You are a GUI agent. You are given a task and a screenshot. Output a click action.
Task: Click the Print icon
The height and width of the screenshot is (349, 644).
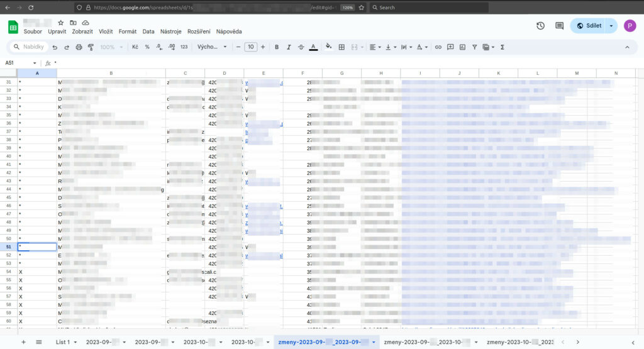coord(79,47)
